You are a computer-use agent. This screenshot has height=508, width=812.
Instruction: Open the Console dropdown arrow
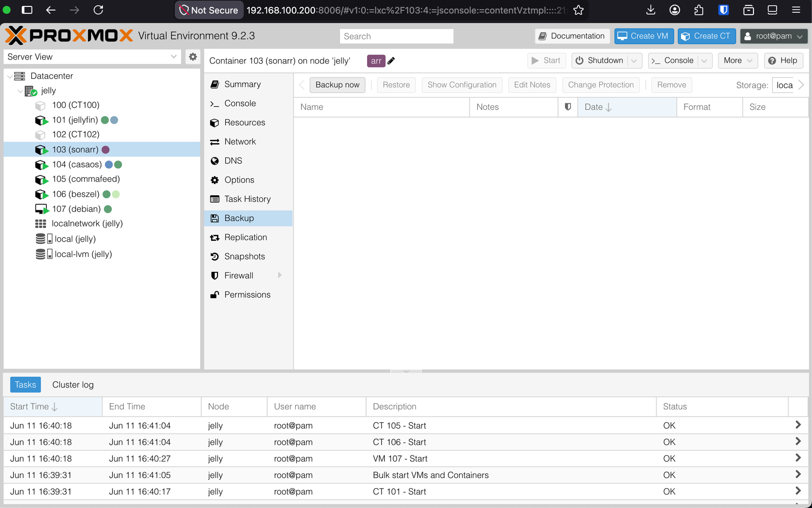704,61
